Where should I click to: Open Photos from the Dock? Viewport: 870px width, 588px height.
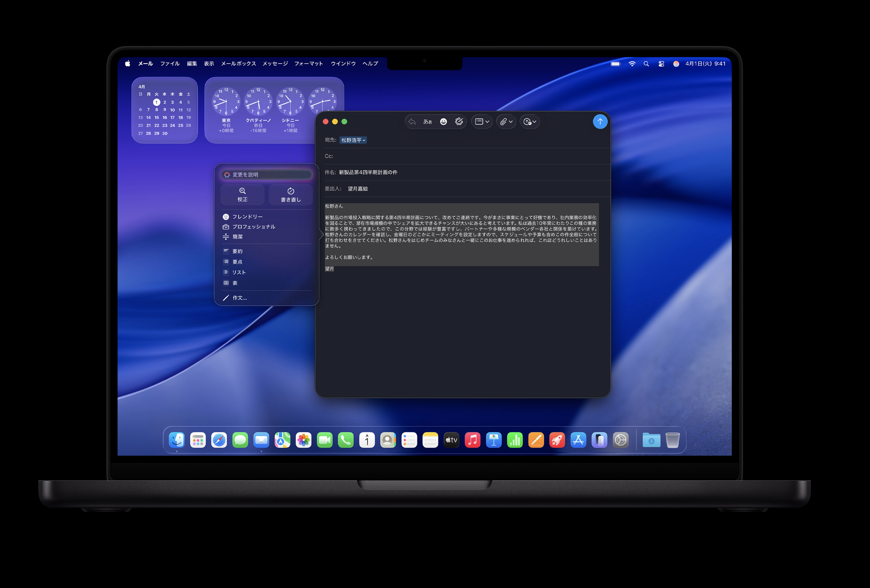point(304,440)
